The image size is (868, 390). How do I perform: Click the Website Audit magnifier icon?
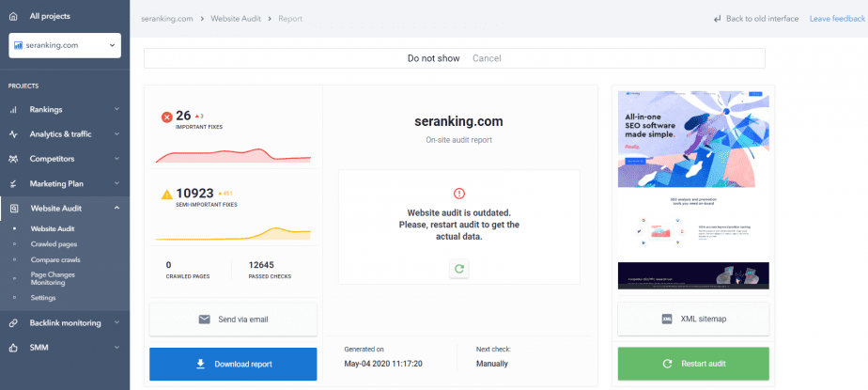pyautogui.click(x=13, y=209)
